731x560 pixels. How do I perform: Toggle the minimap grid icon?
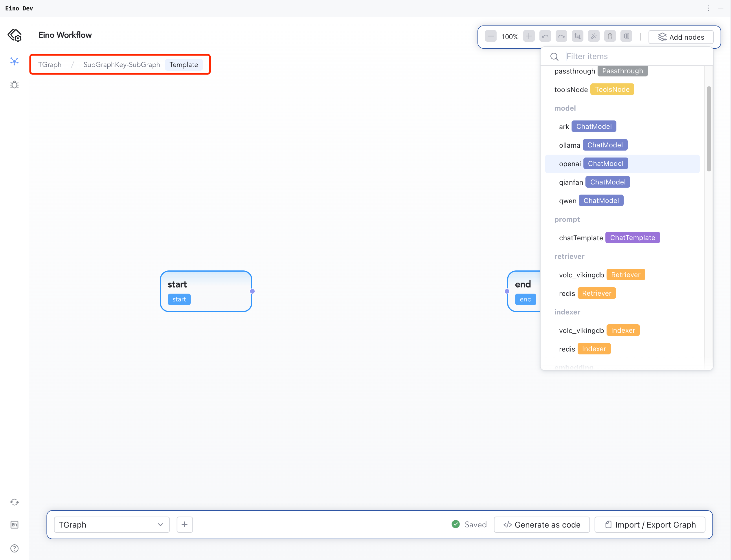coord(626,36)
